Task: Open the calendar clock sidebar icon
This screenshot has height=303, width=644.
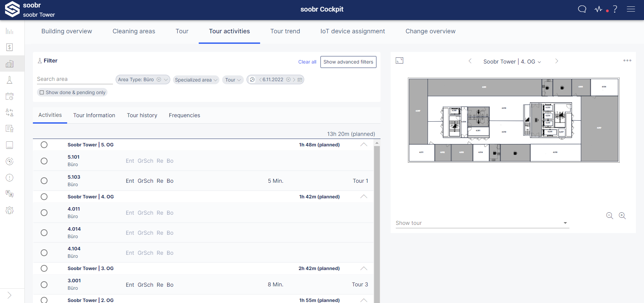Action: click(x=9, y=96)
